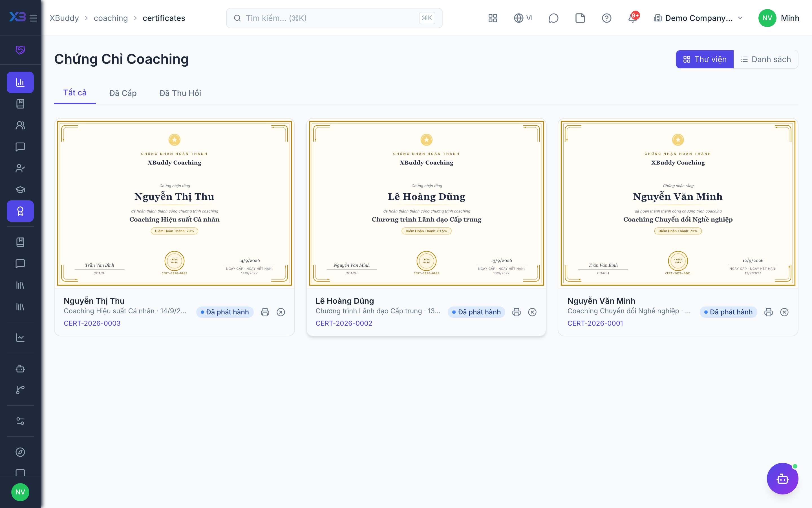Revoke Nguyễn Thị Thu's certificate
The image size is (812, 508).
pos(281,312)
